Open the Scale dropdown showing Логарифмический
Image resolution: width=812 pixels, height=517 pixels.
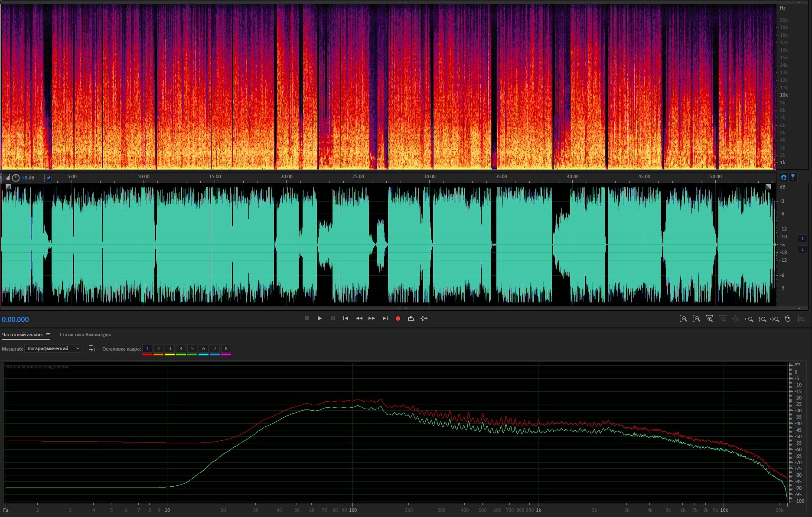tap(53, 348)
